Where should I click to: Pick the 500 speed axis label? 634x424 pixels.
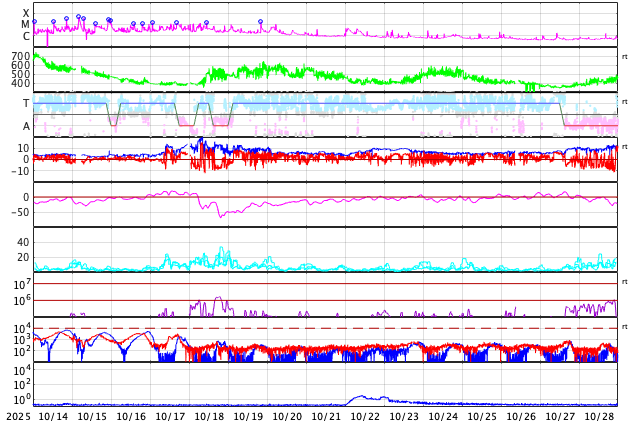click(21, 74)
